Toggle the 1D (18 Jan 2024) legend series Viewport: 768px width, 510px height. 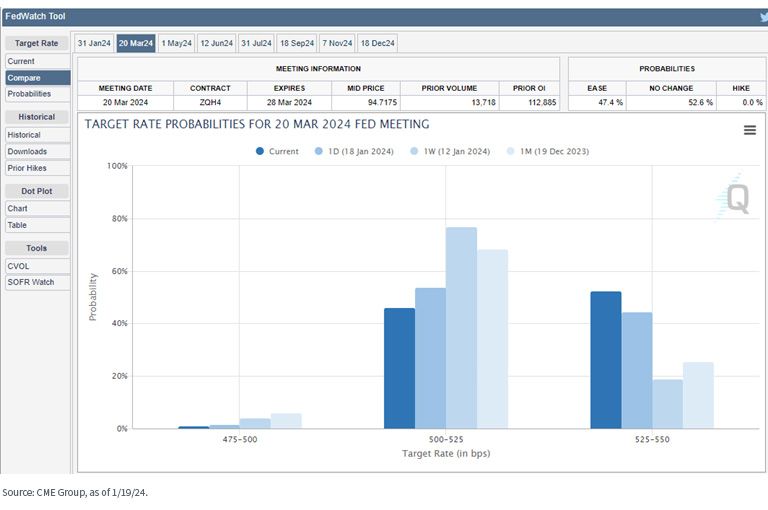pyautogui.click(x=354, y=151)
